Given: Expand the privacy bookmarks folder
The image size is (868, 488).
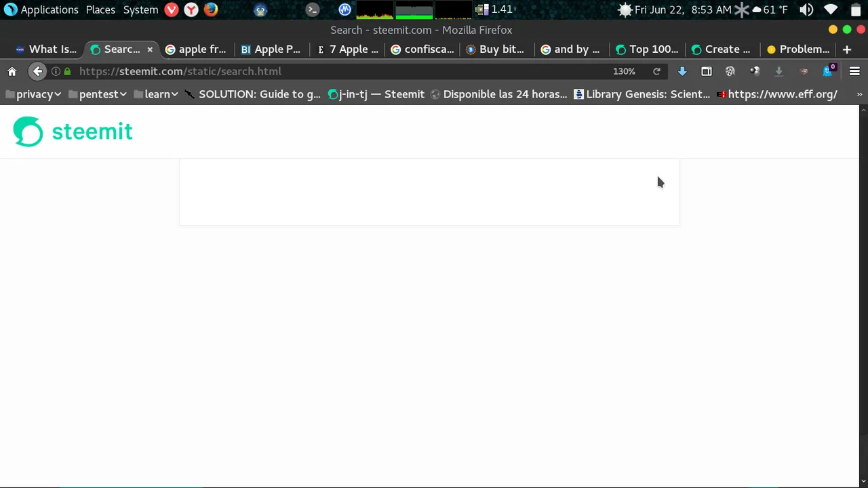Looking at the screenshot, I should (33, 94).
